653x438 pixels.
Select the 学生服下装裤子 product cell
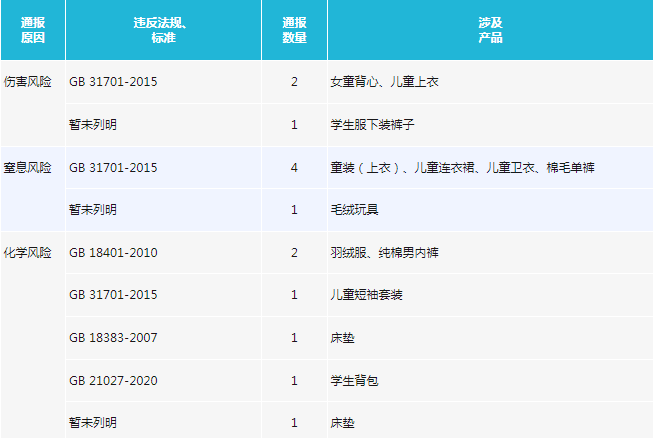tap(372, 125)
